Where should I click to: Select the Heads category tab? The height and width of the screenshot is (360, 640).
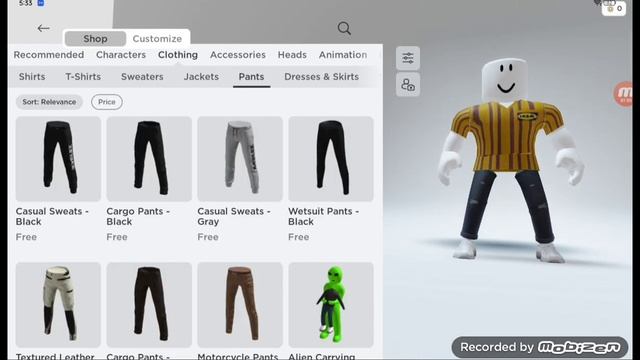292,55
